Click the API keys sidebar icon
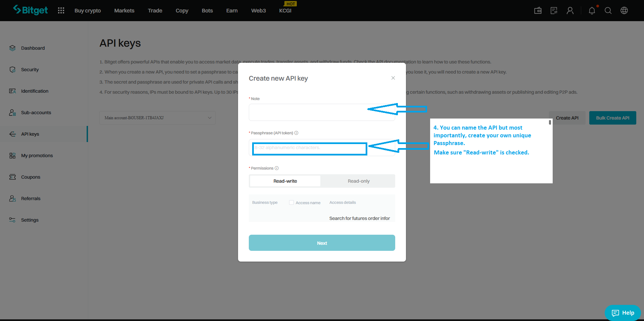Image resolution: width=644 pixels, height=321 pixels. [x=12, y=134]
